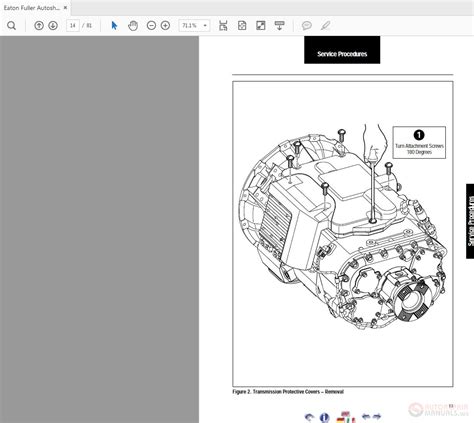Go to next page with down arrow
The width and height of the screenshot is (474, 423).
tap(53, 25)
